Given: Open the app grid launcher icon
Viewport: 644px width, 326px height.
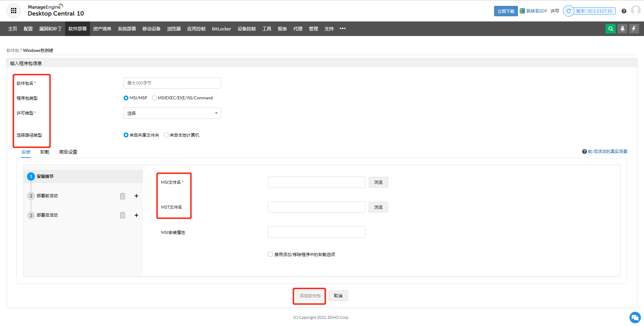Looking at the screenshot, I should tap(14, 11).
